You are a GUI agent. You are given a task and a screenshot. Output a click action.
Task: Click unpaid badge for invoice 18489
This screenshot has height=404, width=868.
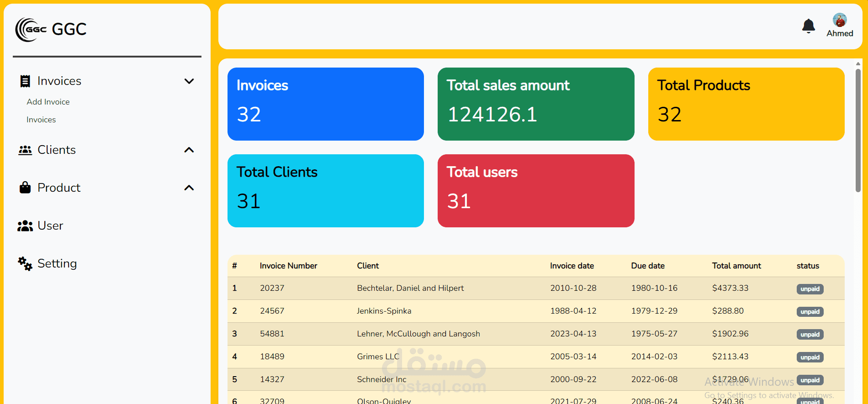(x=810, y=357)
